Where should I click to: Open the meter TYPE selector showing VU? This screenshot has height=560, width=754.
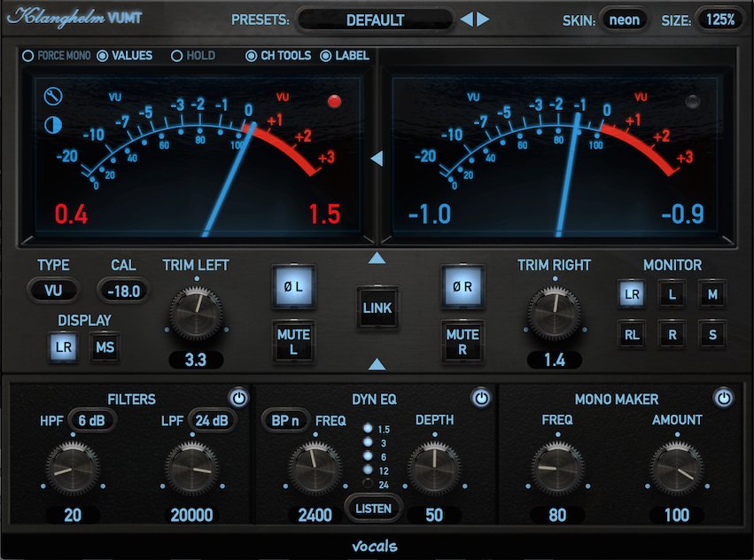53,291
